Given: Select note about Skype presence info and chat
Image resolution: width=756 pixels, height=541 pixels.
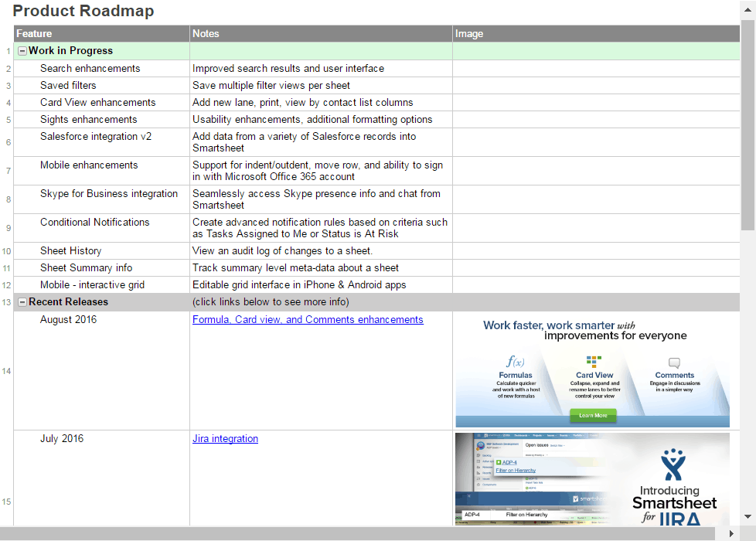Looking at the screenshot, I should click(321, 199).
